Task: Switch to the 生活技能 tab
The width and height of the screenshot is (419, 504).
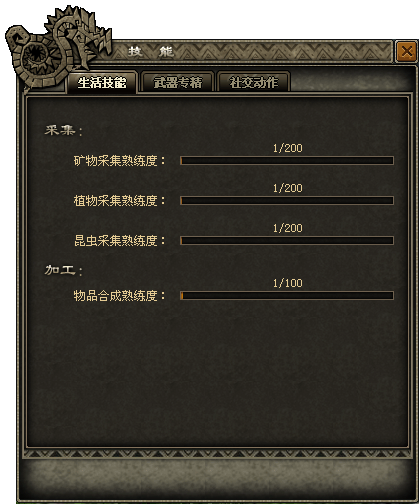Action: point(102,82)
